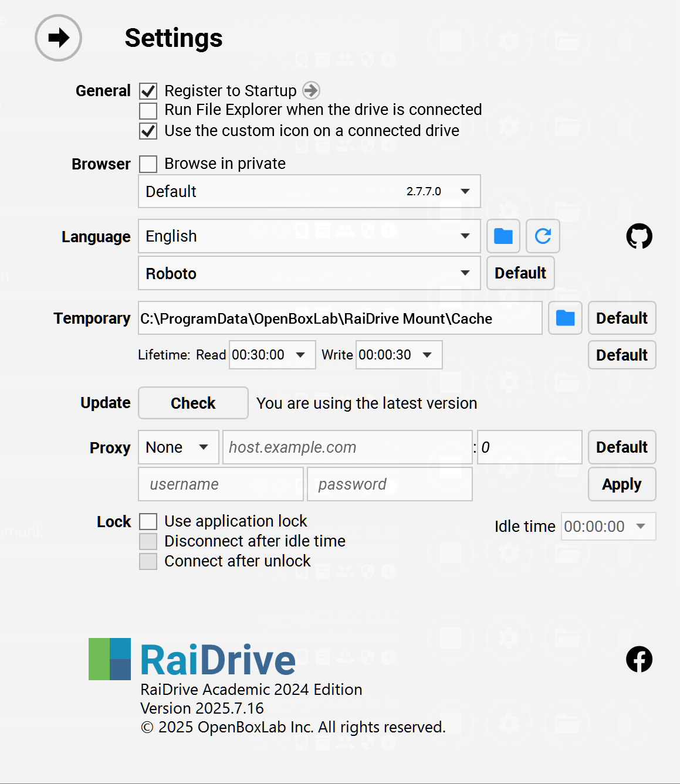
Task: Browse for temporary cache folder icon
Action: [x=565, y=318]
